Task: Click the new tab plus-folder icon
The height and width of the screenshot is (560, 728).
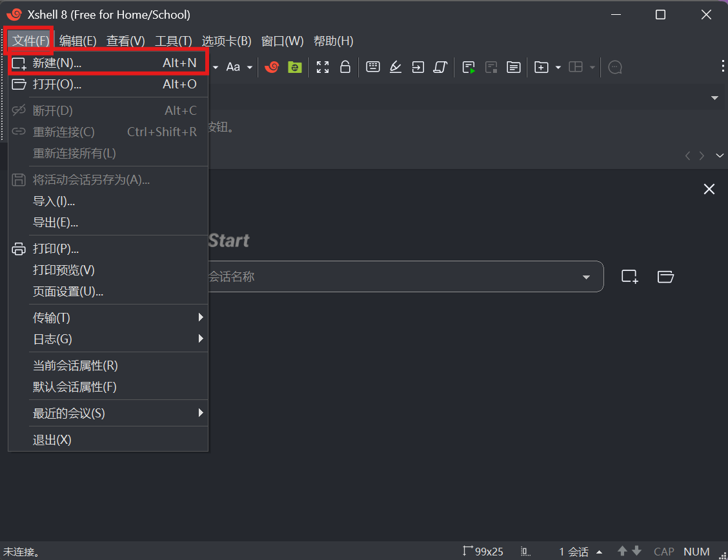Action: pos(541,67)
